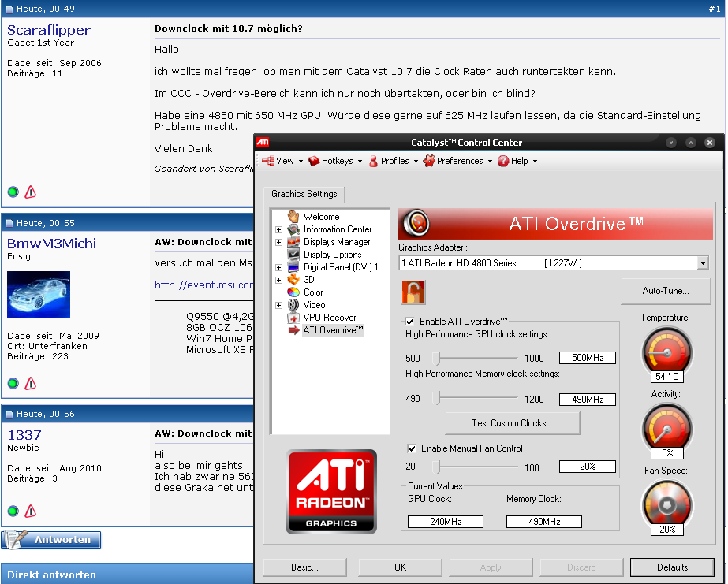Screen dimensions: 728x584
Task: Click report icon on BmwM3Michi's post
Action: (x=31, y=383)
